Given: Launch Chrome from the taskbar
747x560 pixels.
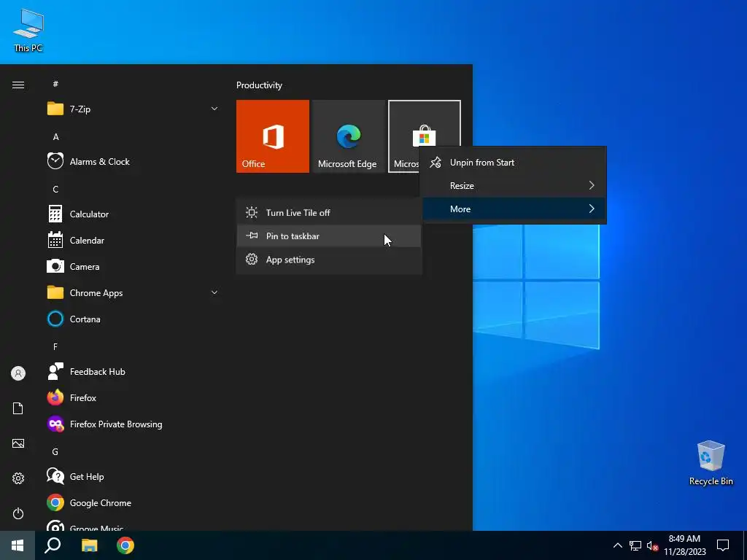Looking at the screenshot, I should (125, 545).
